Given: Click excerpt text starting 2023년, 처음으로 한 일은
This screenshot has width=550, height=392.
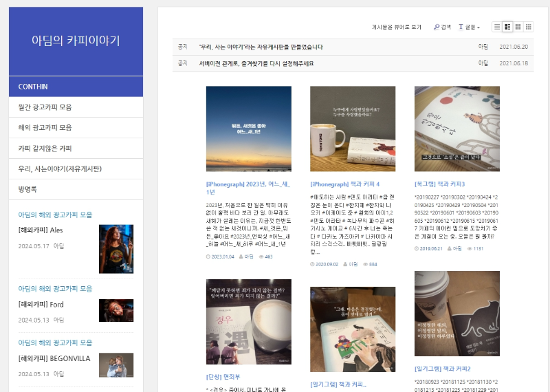Looking at the screenshot, I should 248,225.
